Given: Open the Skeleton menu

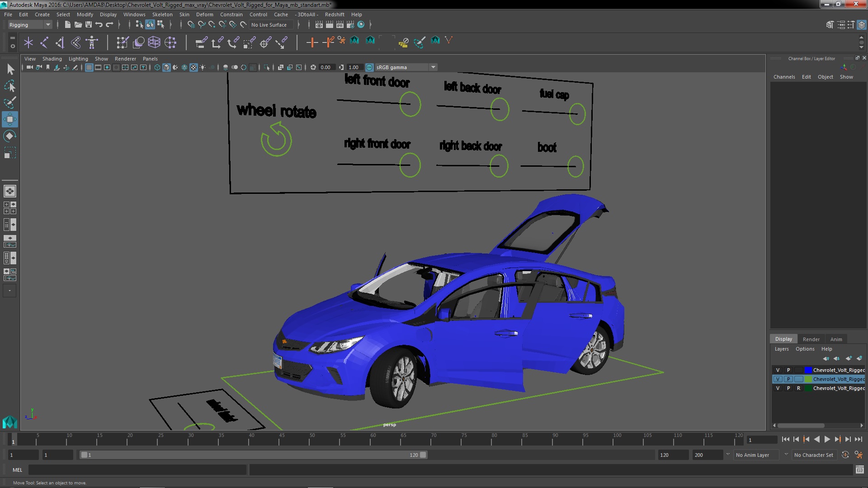Looking at the screenshot, I should tap(162, 14).
